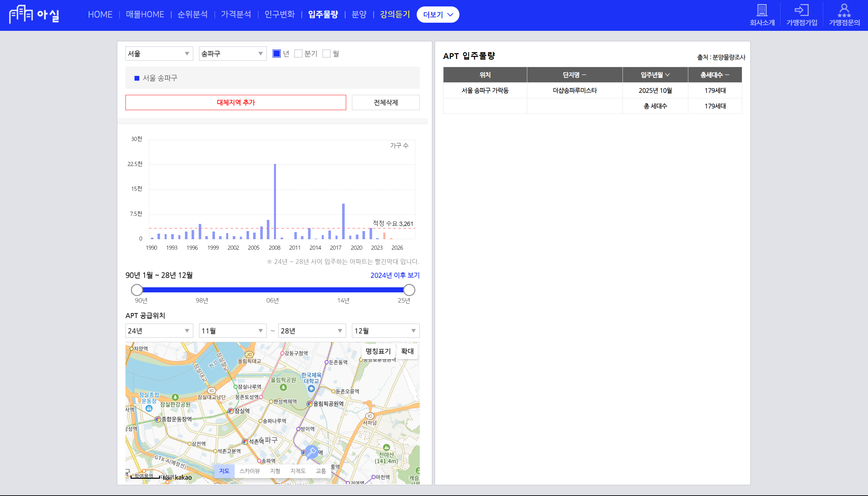The width and height of the screenshot is (868, 496).
Task: Click the right handle of year slider
Action: point(409,290)
